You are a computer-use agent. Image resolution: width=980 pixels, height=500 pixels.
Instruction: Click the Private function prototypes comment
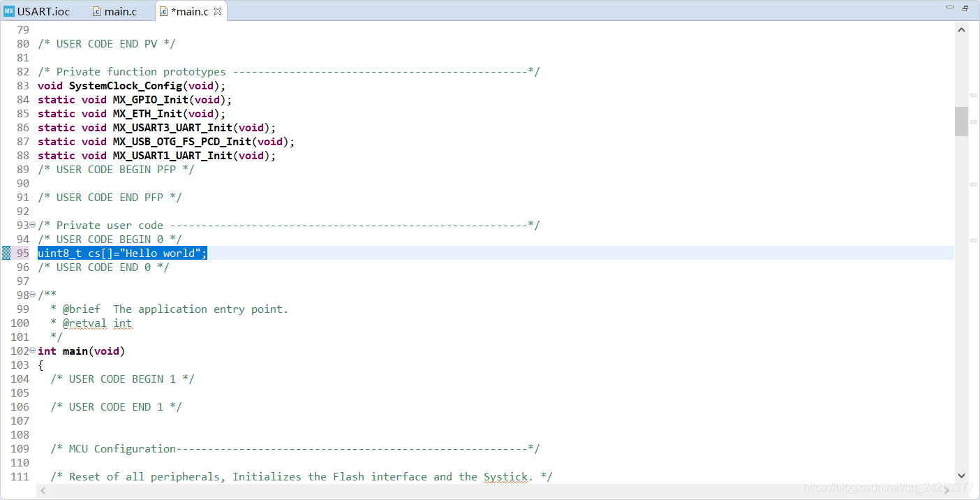pyautogui.click(x=288, y=72)
